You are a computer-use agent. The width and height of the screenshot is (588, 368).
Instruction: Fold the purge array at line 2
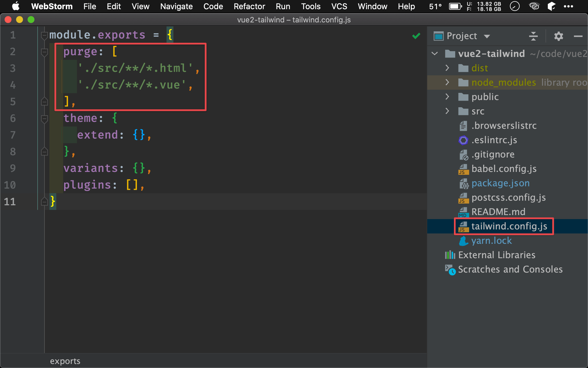(x=44, y=52)
